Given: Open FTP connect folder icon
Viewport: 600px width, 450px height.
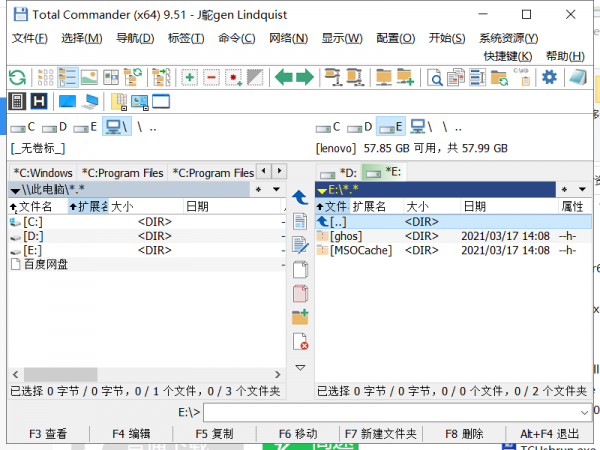Looking at the screenshot, I should (x=383, y=78).
